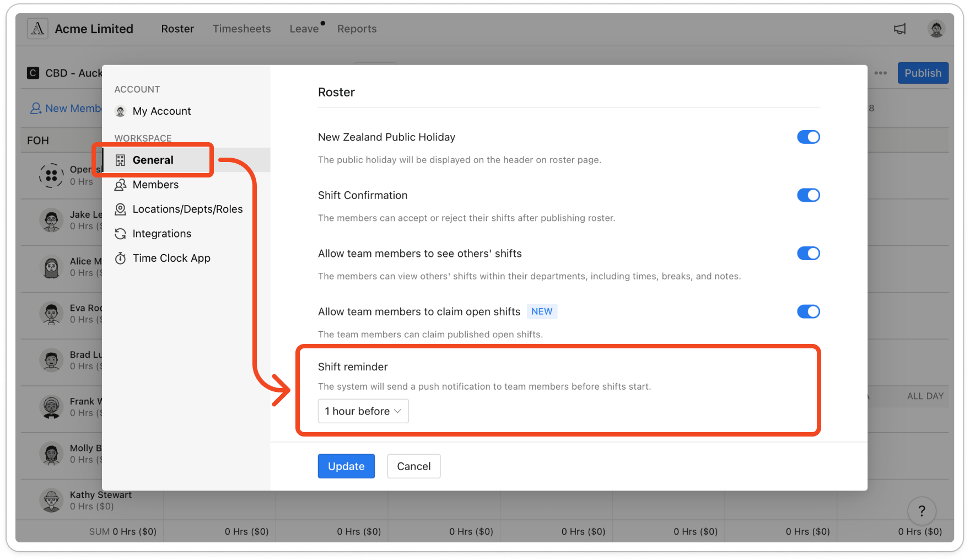This screenshot has height=560, width=970.
Task: Click the Time Clock App stopwatch icon
Action: point(120,259)
